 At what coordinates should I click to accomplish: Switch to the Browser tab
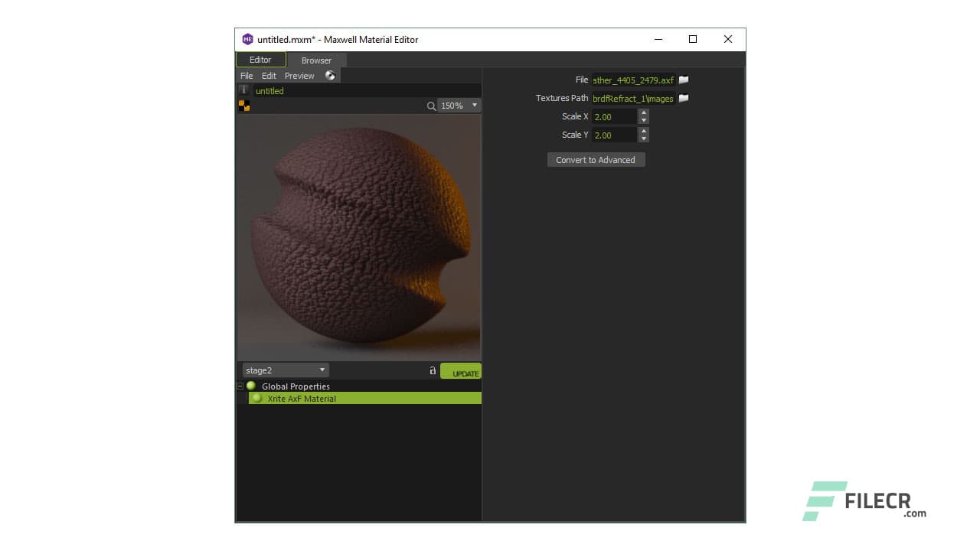(x=315, y=60)
